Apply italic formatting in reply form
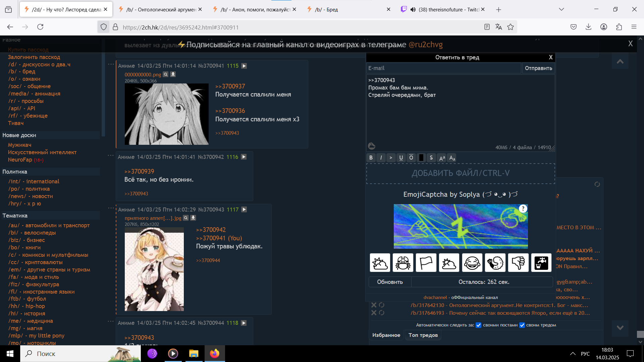Viewport: 644px width, 362px height. pos(381,158)
